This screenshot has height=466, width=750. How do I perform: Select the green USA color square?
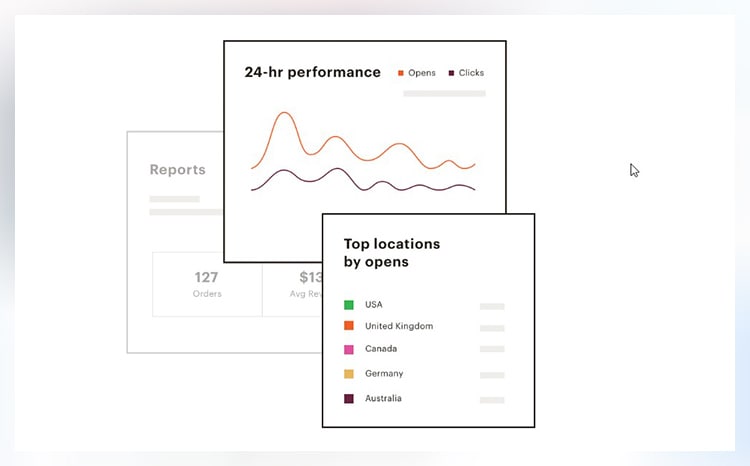pyautogui.click(x=349, y=305)
